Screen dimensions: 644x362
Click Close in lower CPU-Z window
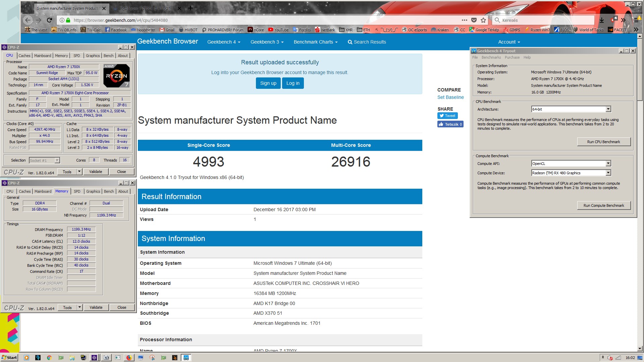[122, 307]
